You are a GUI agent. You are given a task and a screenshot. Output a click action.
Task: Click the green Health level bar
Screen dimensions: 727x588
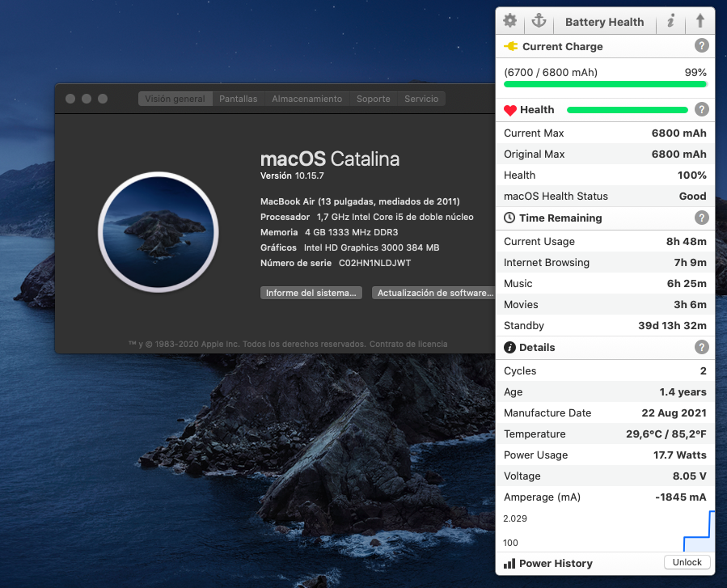click(x=628, y=110)
